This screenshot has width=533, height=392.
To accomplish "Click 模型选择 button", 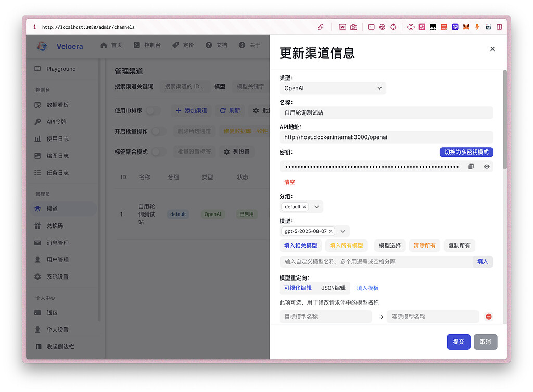I will (390, 246).
